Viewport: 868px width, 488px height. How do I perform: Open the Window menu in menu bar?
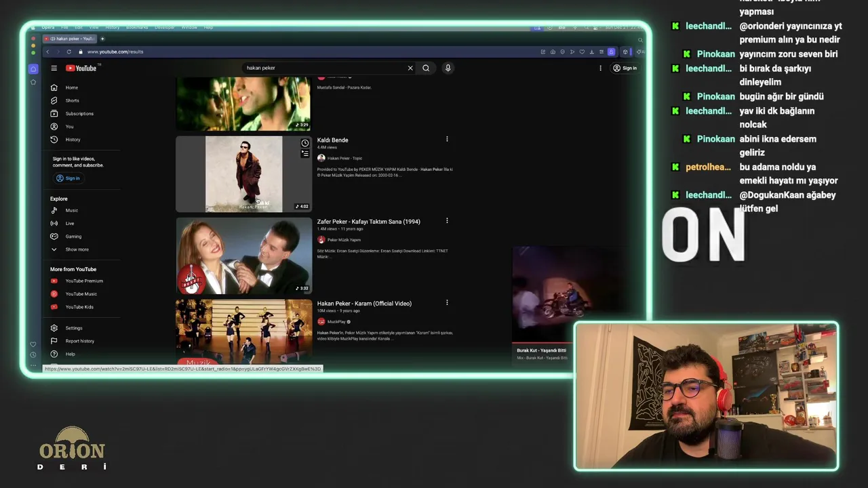189,27
